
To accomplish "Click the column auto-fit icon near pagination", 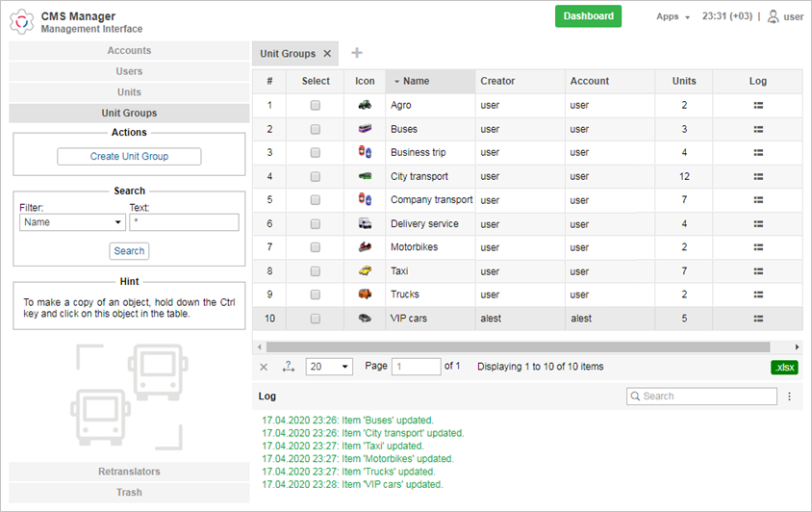I will coord(289,367).
